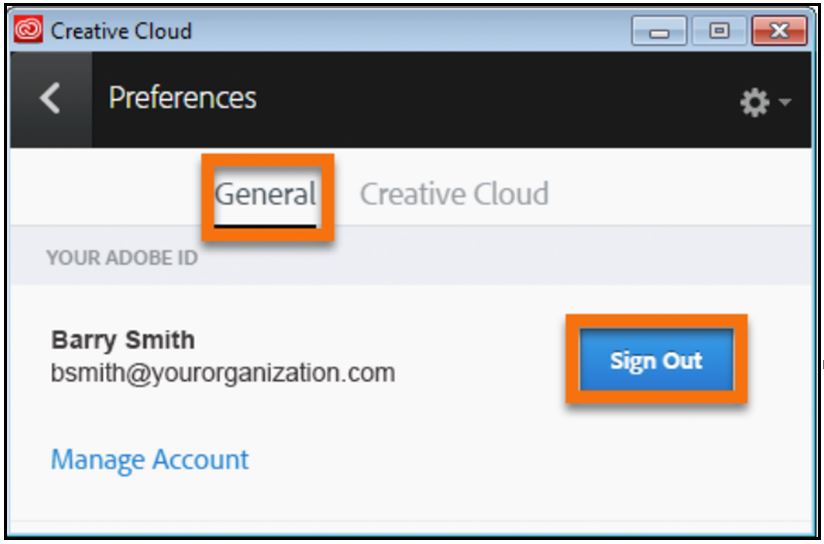Click blank white area below Manage Account
The image size is (824, 544).
click(400, 500)
